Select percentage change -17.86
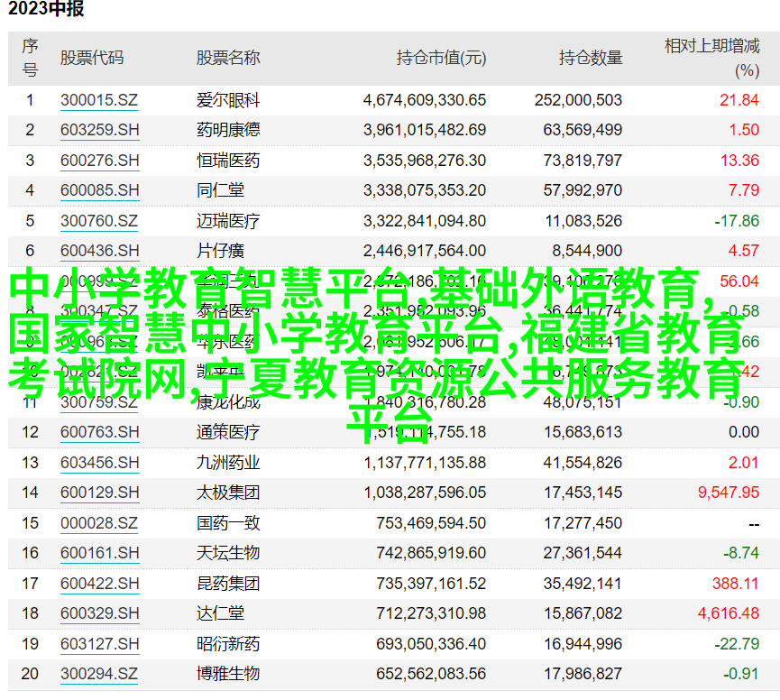 tap(737, 221)
